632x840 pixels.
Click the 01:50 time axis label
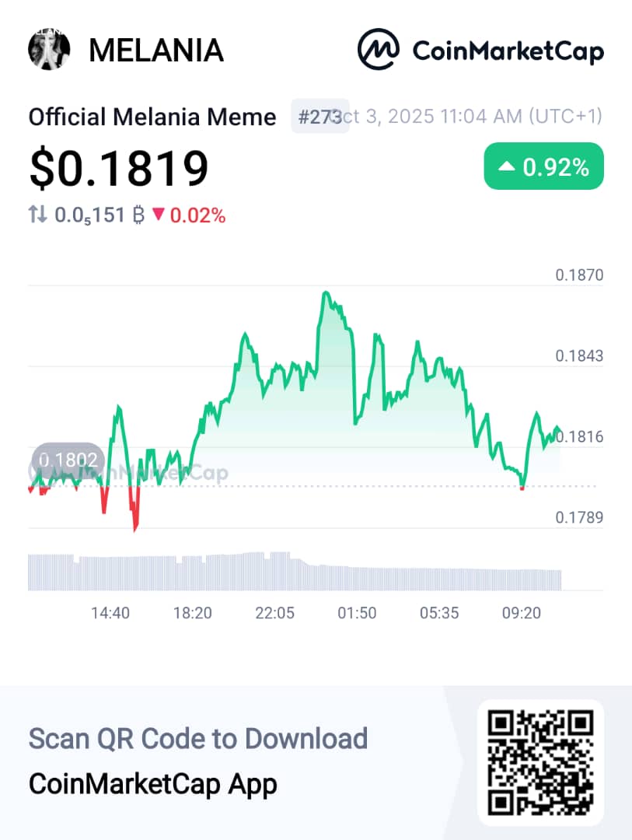coord(357,613)
